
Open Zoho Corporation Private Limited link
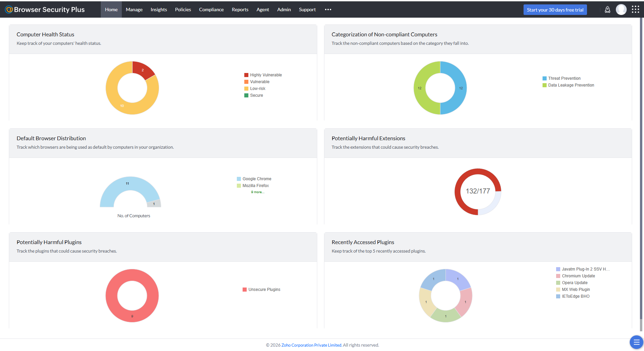click(x=311, y=345)
